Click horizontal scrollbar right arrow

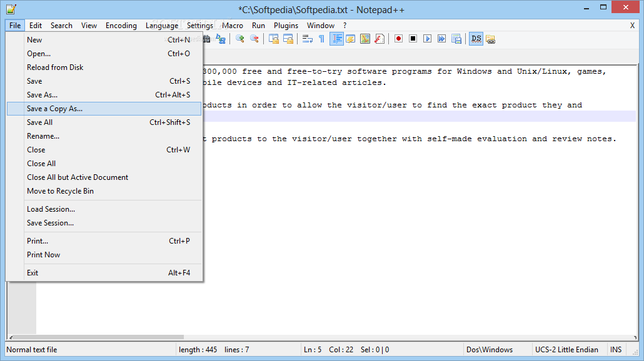[635, 337]
